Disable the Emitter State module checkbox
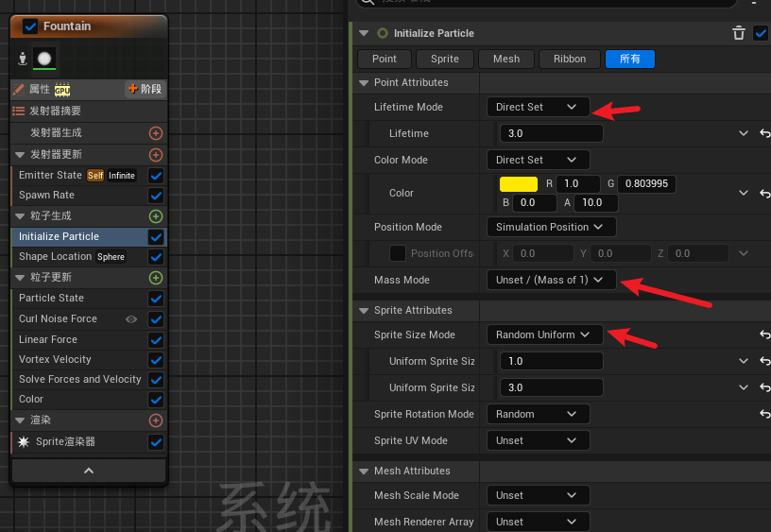Screen dimensions: 771x532 (x=156, y=176)
